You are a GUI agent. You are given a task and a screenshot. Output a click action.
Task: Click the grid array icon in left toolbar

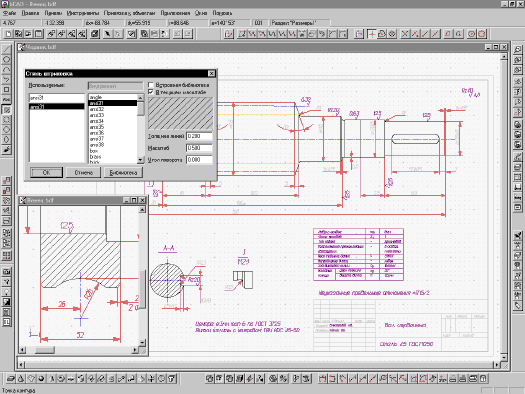tap(6, 256)
